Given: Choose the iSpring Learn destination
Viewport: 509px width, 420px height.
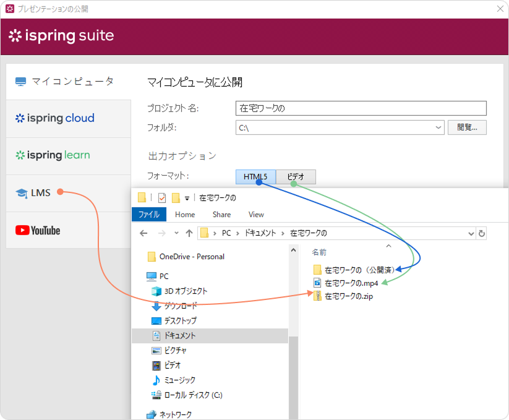Looking at the screenshot, I should 53,155.
